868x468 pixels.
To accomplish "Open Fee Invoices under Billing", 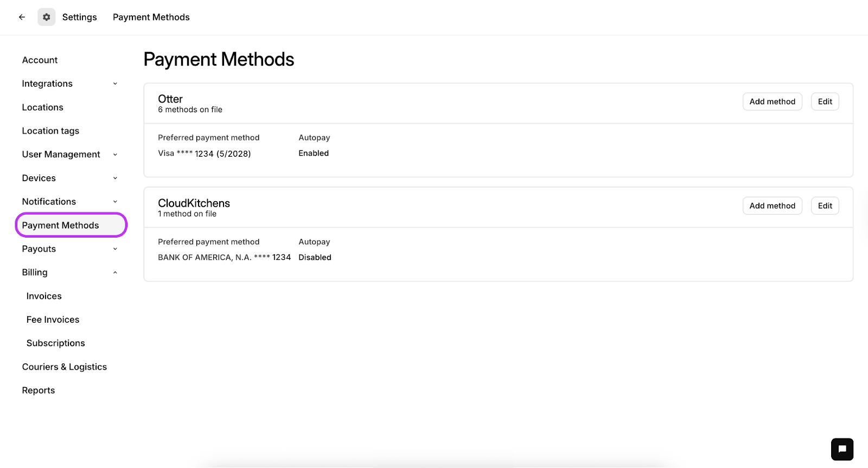I will pyautogui.click(x=53, y=319).
